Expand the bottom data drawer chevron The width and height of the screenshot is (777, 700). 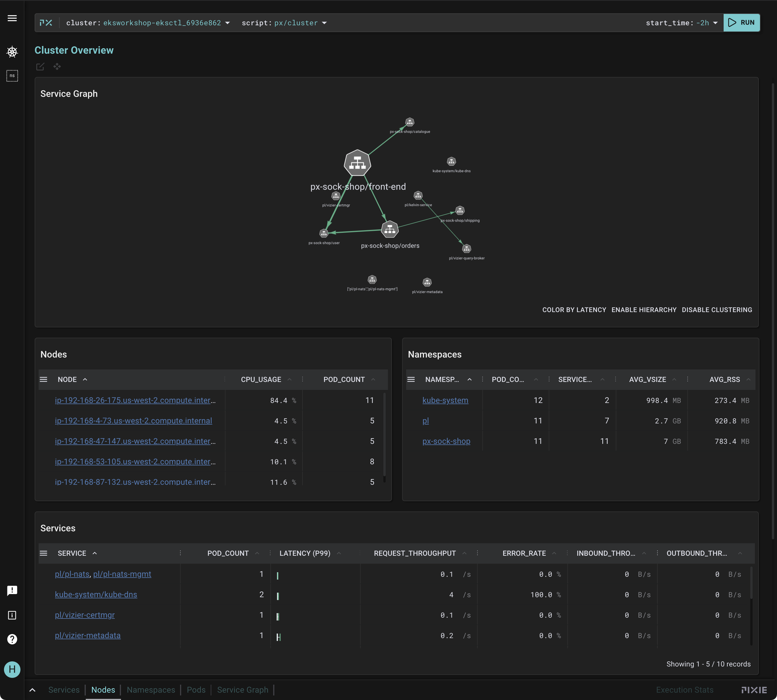tap(33, 690)
